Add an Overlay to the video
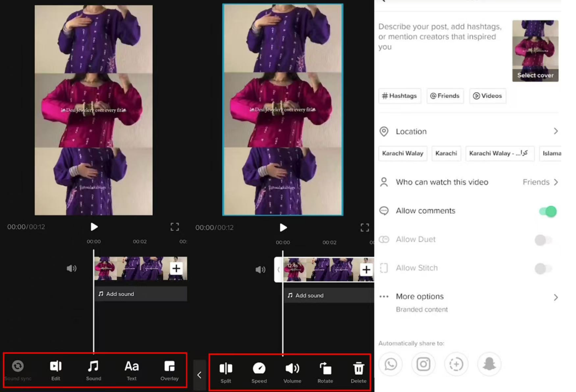 click(169, 369)
